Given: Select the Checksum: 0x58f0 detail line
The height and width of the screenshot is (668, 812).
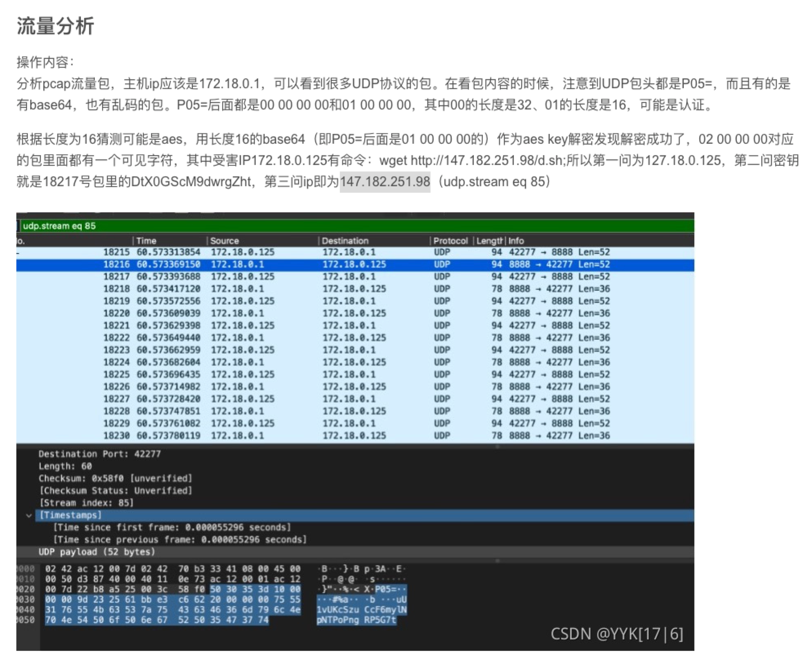Looking at the screenshot, I should [x=115, y=479].
